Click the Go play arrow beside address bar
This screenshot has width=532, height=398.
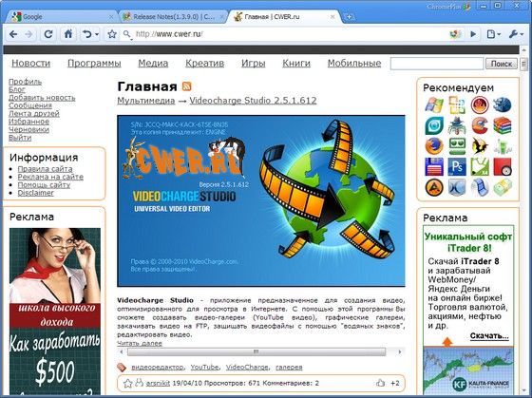(x=473, y=34)
